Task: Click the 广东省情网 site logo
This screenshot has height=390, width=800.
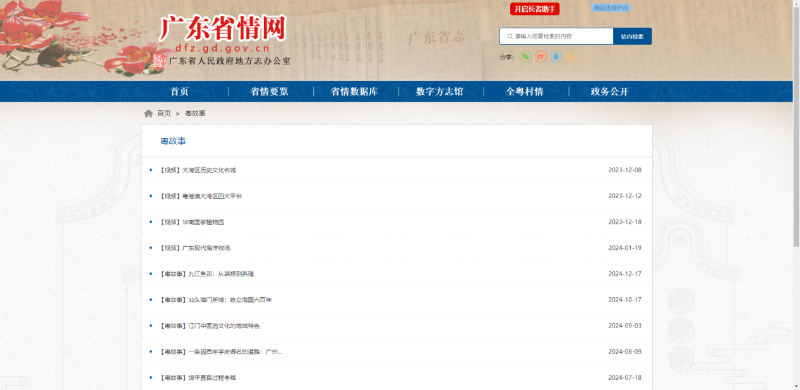Action: (222, 28)
